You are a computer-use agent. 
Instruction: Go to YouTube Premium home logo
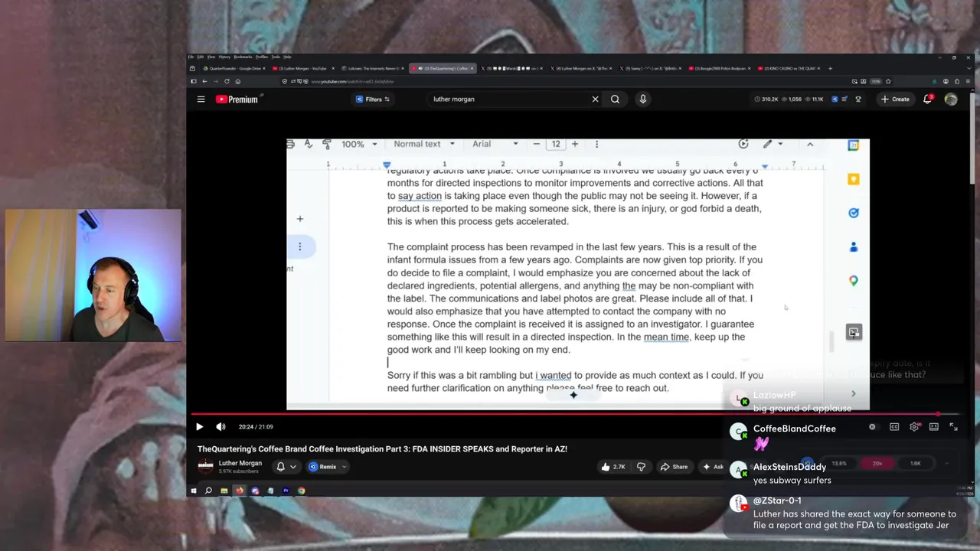(x=237, y=99)
